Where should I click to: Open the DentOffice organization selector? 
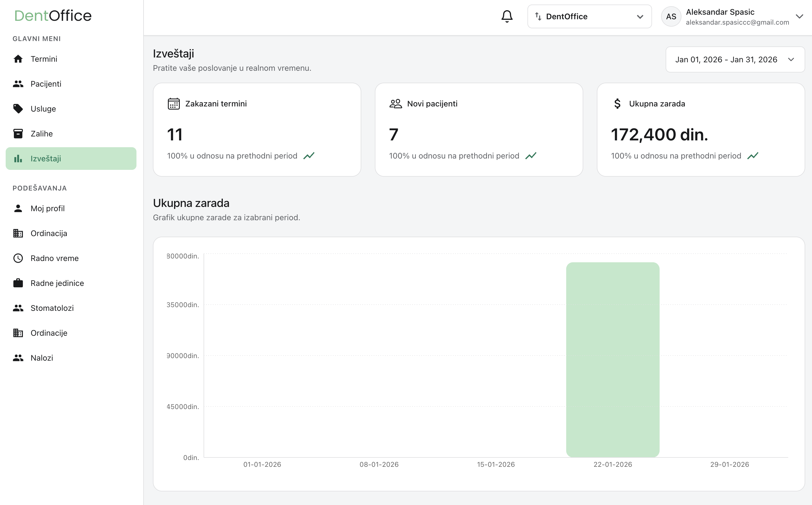[589, 16]
